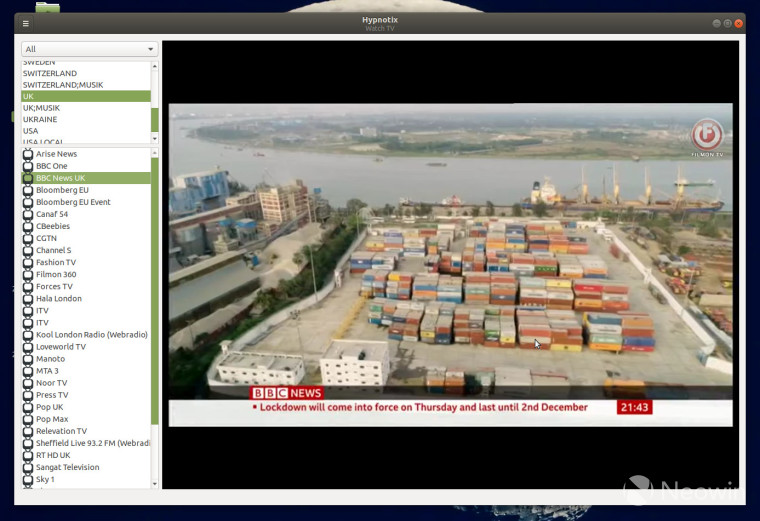Play the Pop UK channel
This screenshot has width=760, height=521.
[x=86, y=407]
